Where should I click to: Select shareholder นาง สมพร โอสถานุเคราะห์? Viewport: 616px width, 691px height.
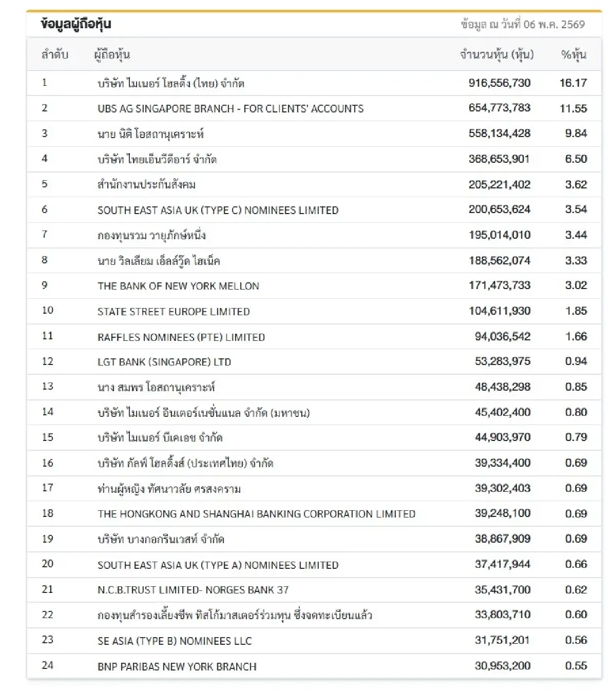[x=156, y=387]
